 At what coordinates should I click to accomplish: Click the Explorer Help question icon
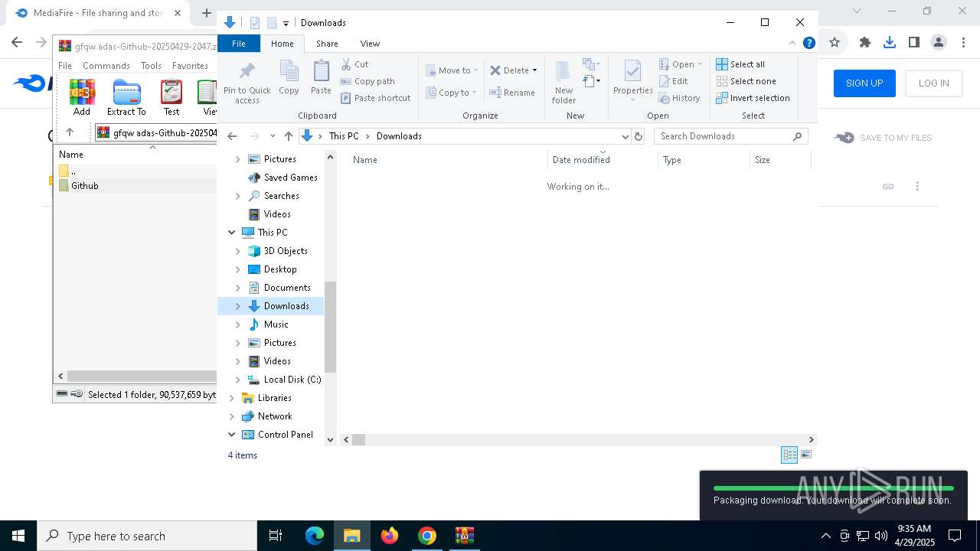click(x=808, y=43)
